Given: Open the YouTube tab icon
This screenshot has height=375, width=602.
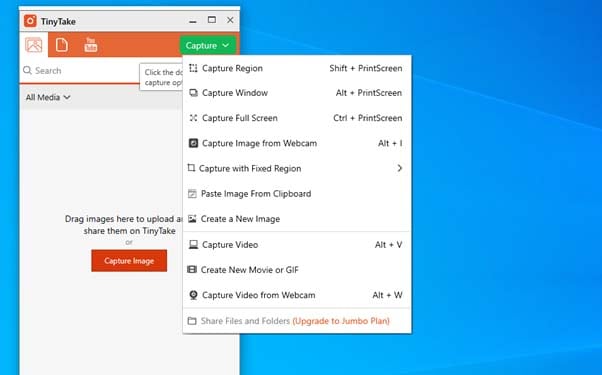Looking at the screenshot, I should coord(91,45).
